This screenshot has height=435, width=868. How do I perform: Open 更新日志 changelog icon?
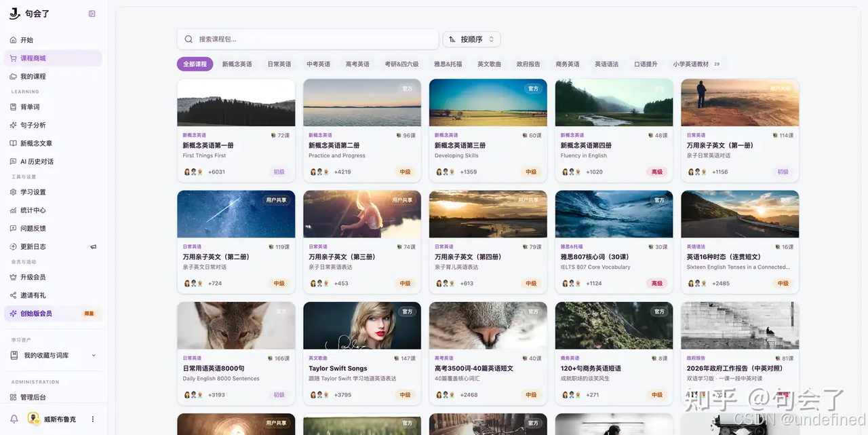14,246
